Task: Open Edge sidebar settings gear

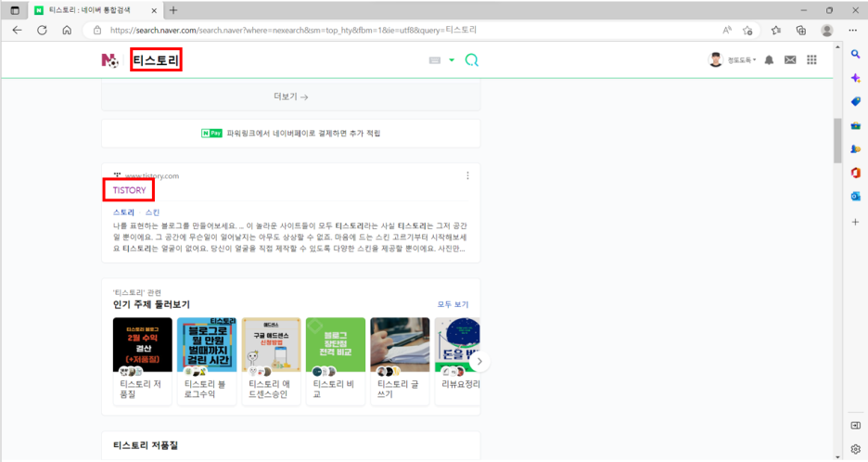Action: coord(856,449)
